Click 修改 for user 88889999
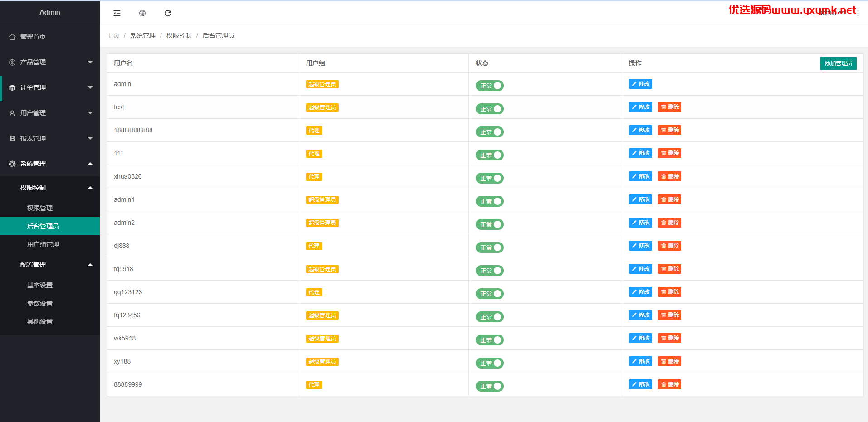 coord(640,384)
